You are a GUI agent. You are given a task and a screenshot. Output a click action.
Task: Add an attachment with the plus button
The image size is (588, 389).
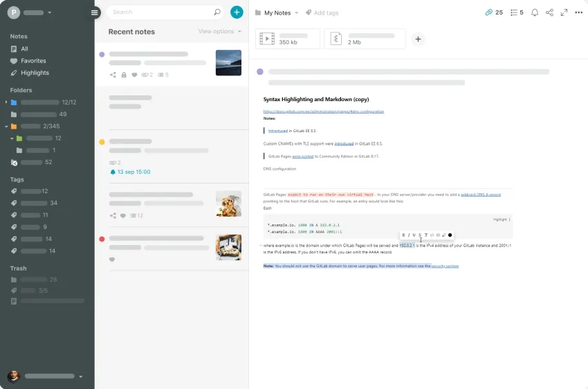pos(418,39)
